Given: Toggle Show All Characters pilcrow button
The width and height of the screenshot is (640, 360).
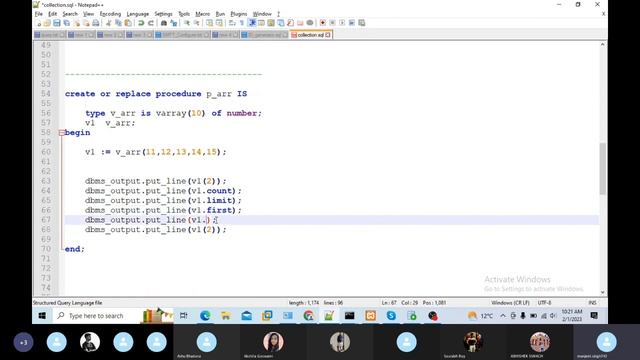Looking at the screenshot, I should coord(242,23).
